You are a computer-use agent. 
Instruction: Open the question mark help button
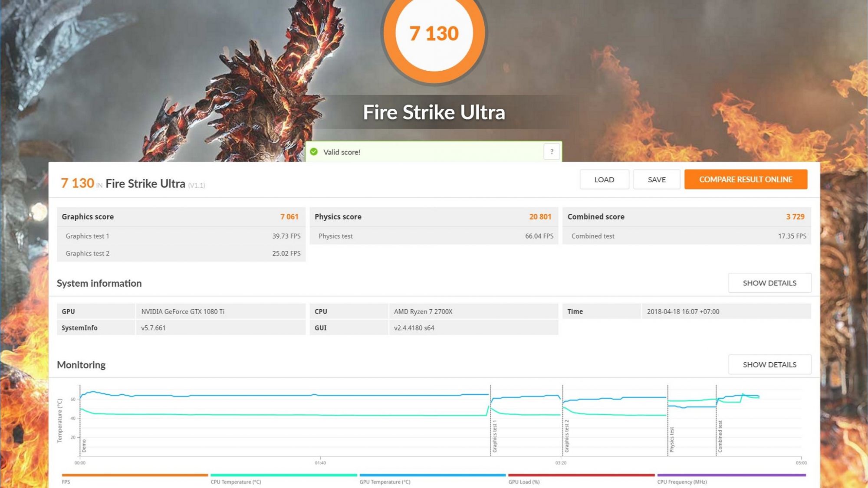point(552,152)
